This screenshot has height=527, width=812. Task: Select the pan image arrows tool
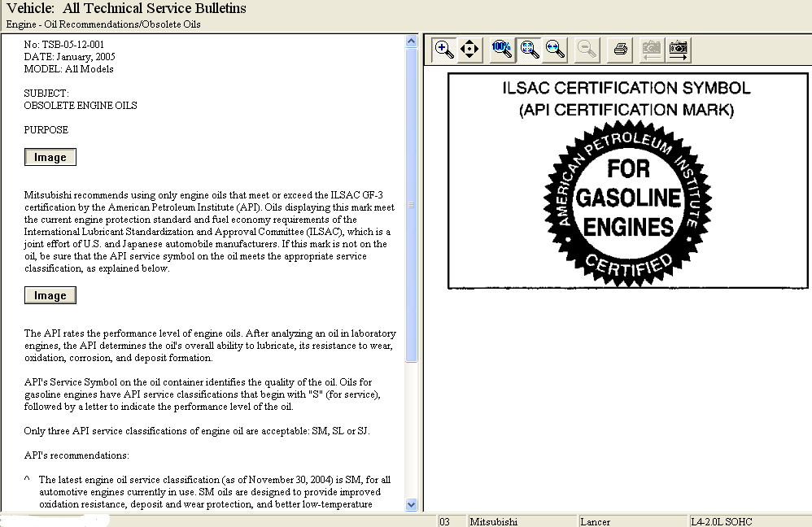point(469,50)
